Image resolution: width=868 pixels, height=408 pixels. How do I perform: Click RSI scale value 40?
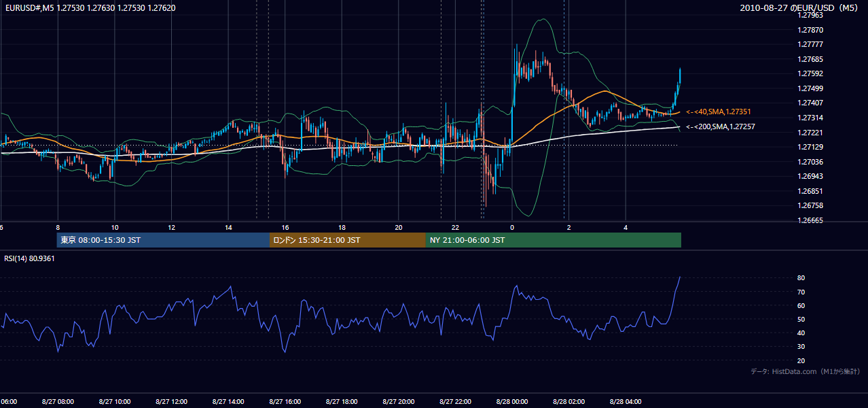tap(801, 333)
